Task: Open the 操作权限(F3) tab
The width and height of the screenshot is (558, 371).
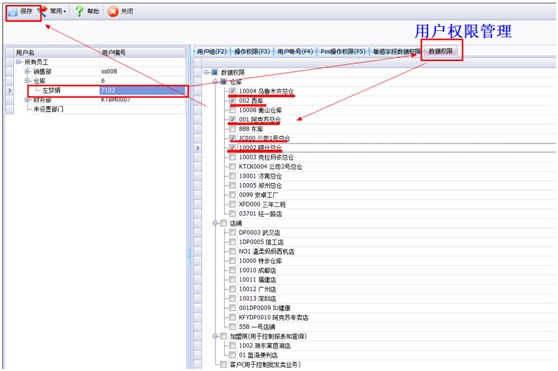Action: pos(252,52)
